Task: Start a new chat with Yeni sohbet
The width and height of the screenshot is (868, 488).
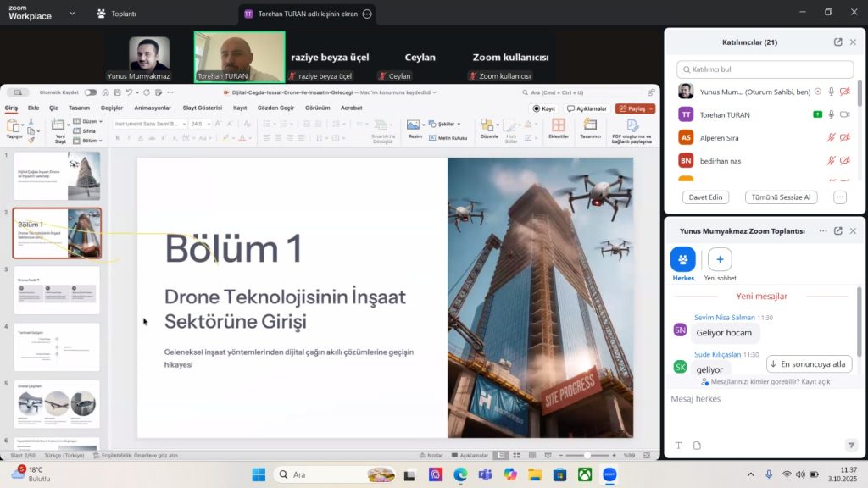Action: tap(720, 259)
